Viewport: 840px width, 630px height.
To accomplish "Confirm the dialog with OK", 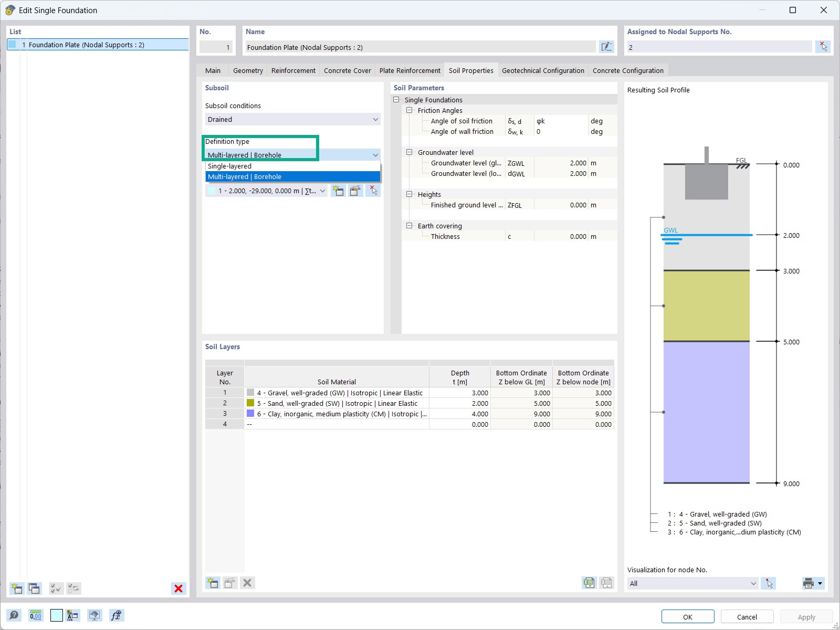I will point(688,617).
